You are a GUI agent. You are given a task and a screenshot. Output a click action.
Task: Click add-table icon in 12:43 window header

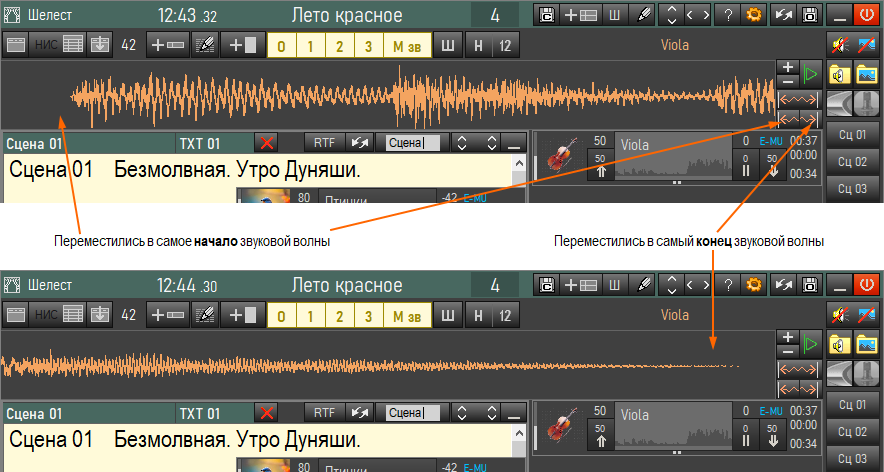click(x=581, y=15)
